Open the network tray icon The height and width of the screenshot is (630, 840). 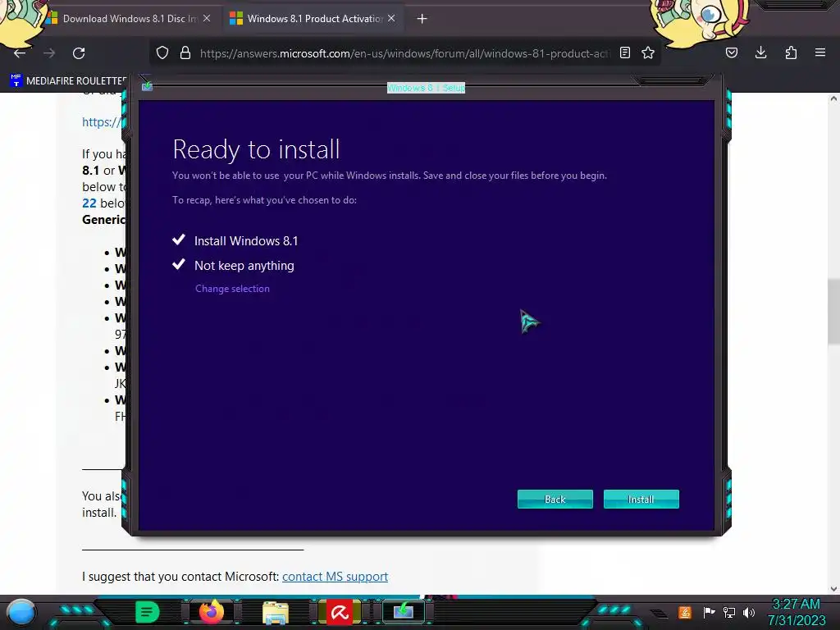pos(729,612)
